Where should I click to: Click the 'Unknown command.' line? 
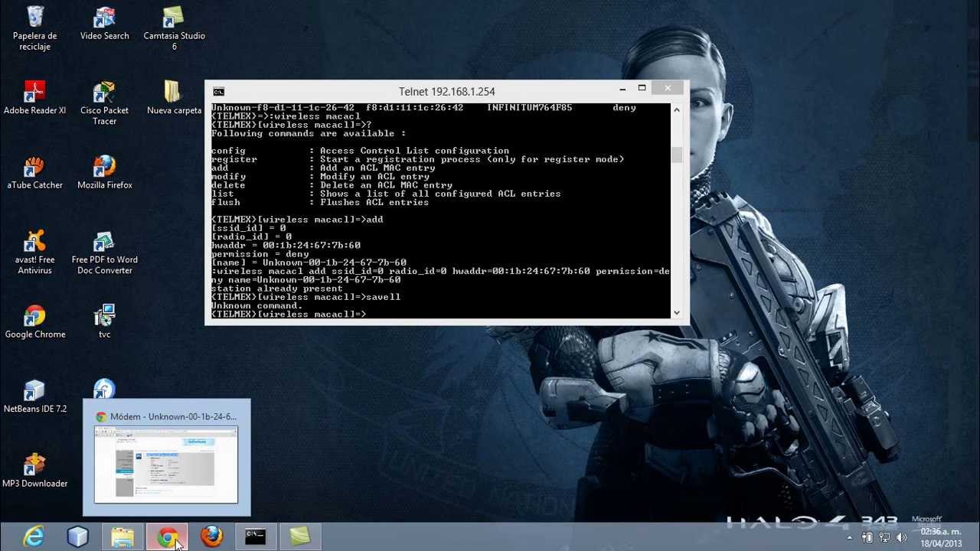pos(257,305)
